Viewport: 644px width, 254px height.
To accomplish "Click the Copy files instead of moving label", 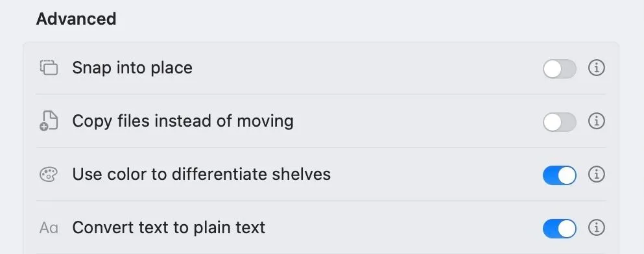I will 183,121.
